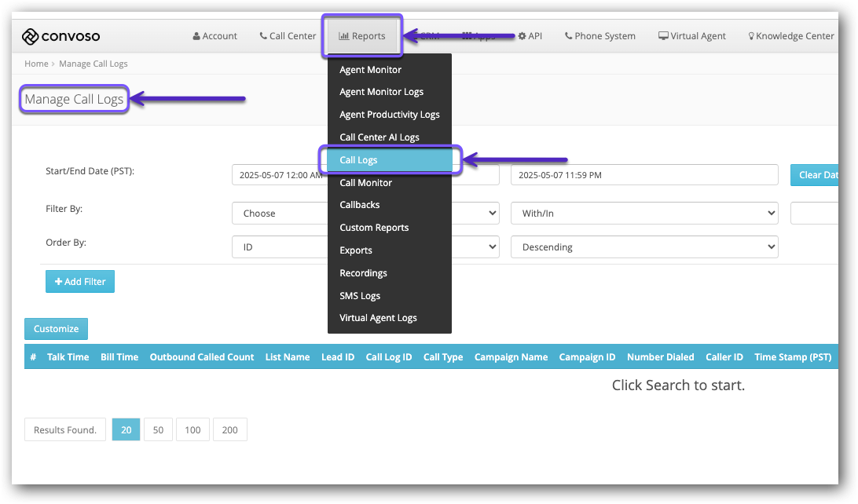This screenshot has width=858, height=504.
Task: Open the Account menu
Action: click(215, 36)
